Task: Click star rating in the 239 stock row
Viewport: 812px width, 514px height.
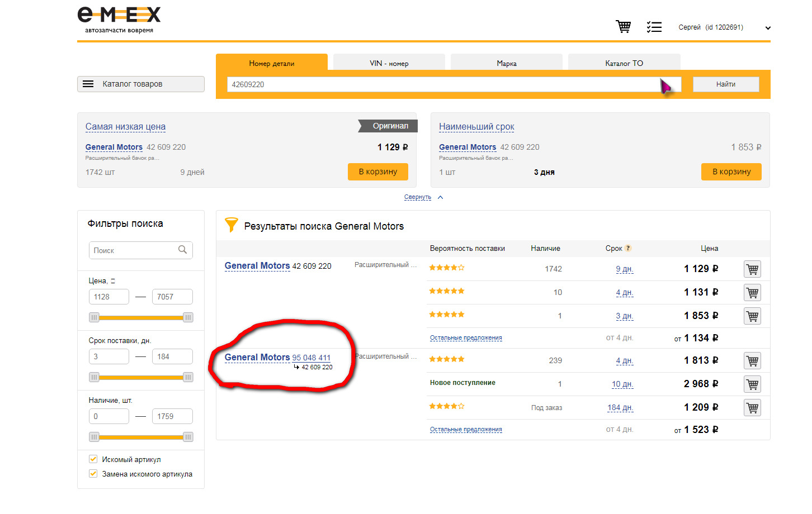Action: coord(447,359)
